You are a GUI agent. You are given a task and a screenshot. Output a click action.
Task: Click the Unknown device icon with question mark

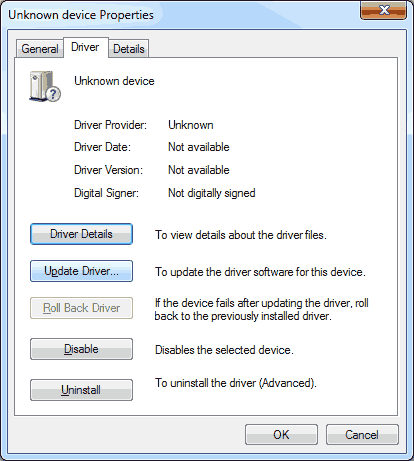[45, 86]
